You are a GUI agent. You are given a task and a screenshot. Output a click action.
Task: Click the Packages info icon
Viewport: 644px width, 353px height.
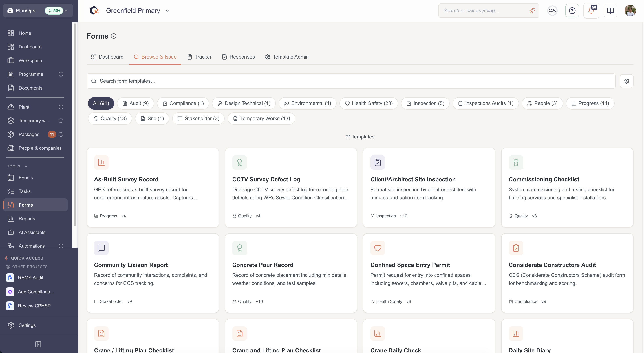(x=61, y=134)
